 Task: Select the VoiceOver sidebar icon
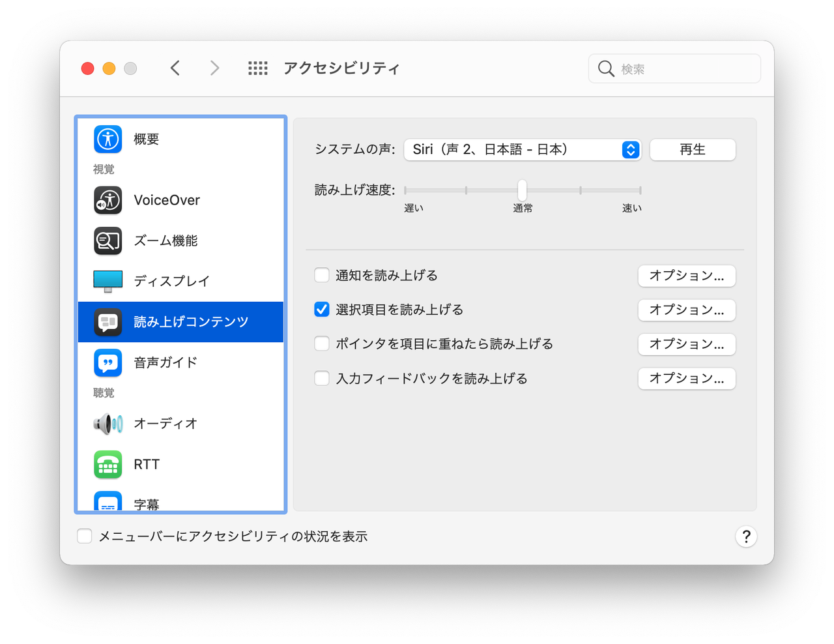(x=108, y=200)
